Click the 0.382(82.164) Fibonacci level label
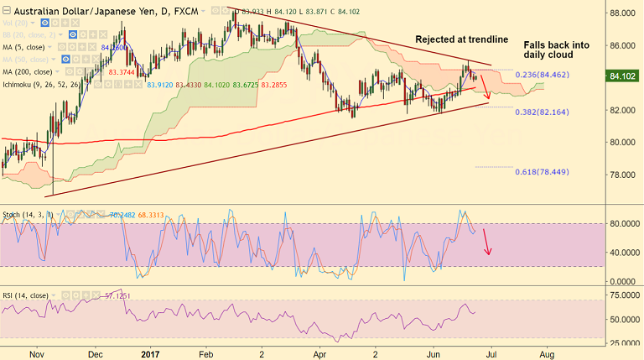The height and width of the screenshot is (360, 644). point(543,112)
